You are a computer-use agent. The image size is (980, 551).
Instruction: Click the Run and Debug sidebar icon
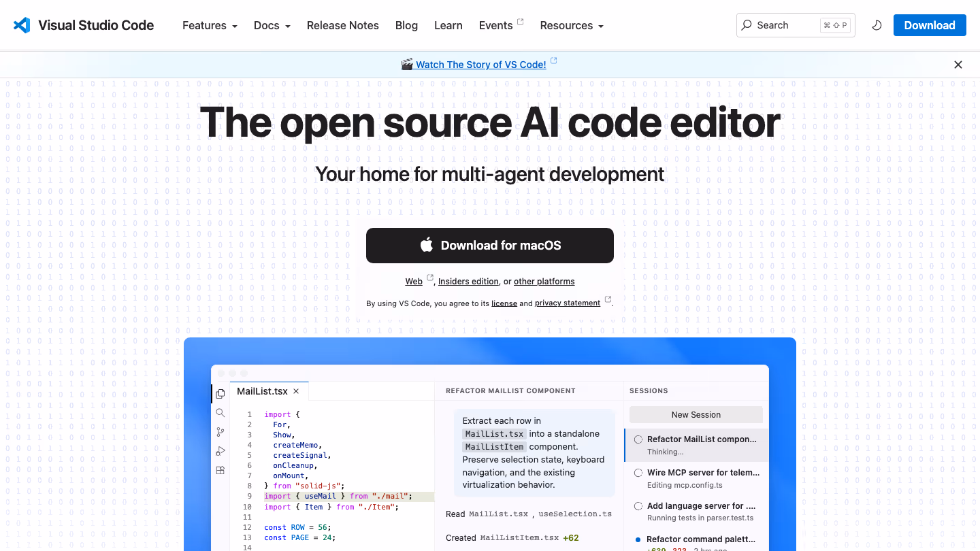coord(220,451)
